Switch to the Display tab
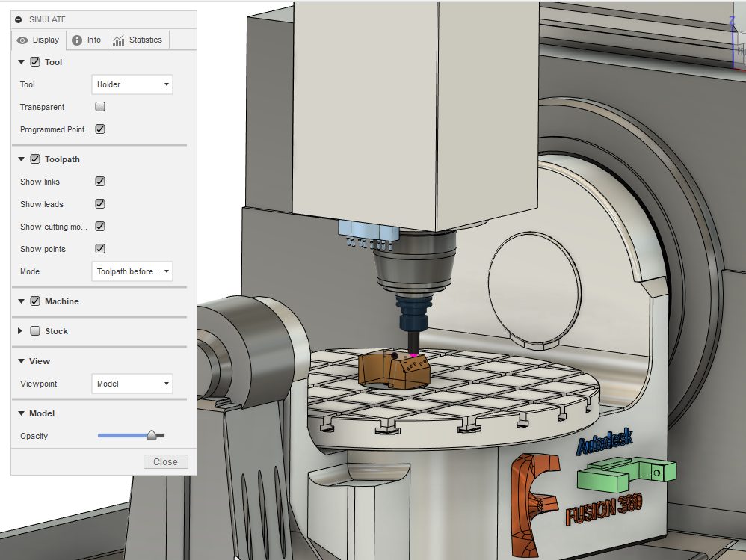This screenshot has width=746, height=560. [x=39, y=40]
